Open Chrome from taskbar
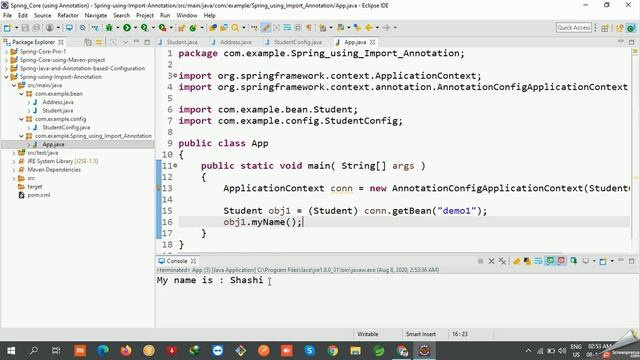 (x=333, y=351)
